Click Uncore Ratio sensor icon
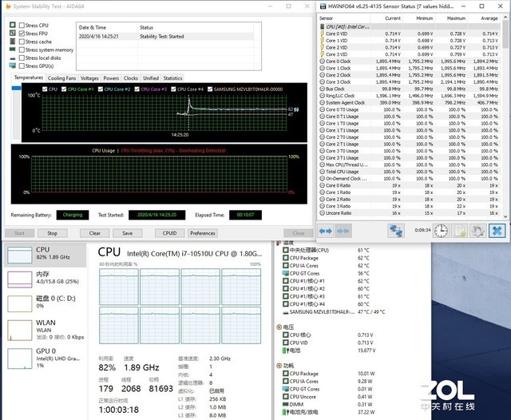 tap(322, 212)
